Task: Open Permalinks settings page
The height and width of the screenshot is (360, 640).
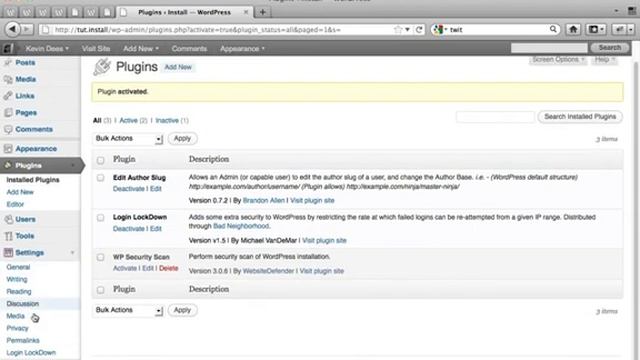Action: click(23, 340)
